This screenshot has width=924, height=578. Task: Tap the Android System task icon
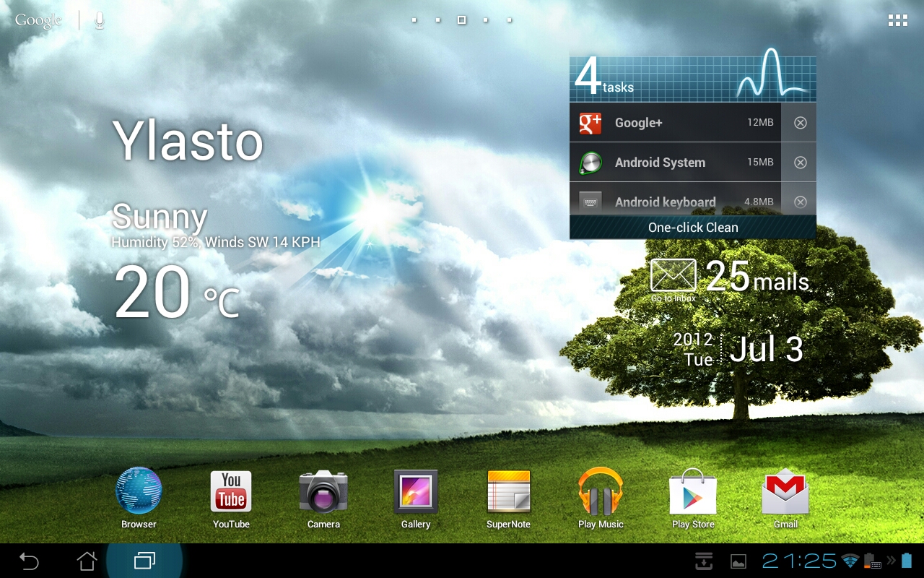(x=590, y=163)
